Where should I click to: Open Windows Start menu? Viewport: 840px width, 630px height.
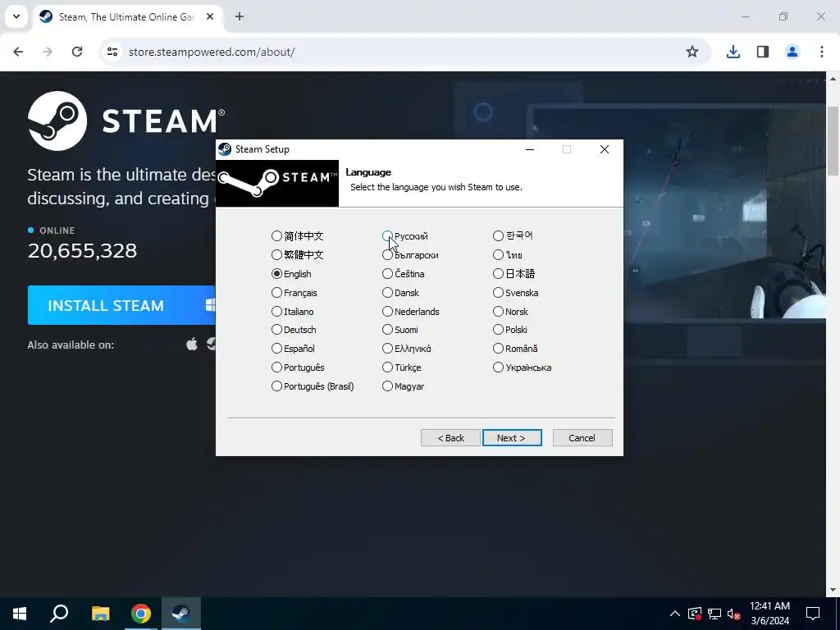pos(20,614)
